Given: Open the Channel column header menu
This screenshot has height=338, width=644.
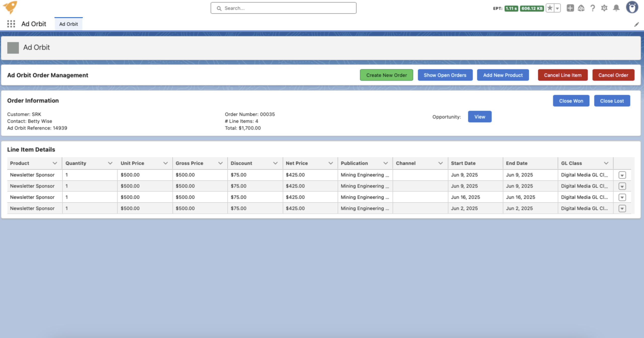Looking at the screenshot, I should (440, 163).
